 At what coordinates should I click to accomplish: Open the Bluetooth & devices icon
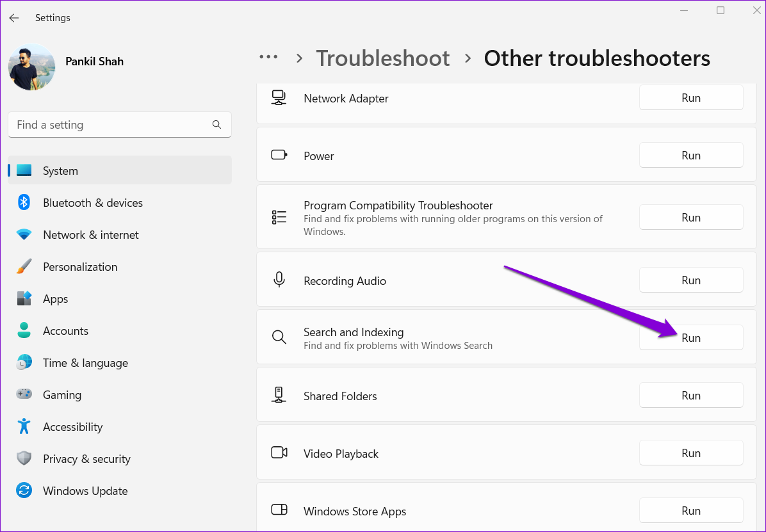(x=24, y=203)
